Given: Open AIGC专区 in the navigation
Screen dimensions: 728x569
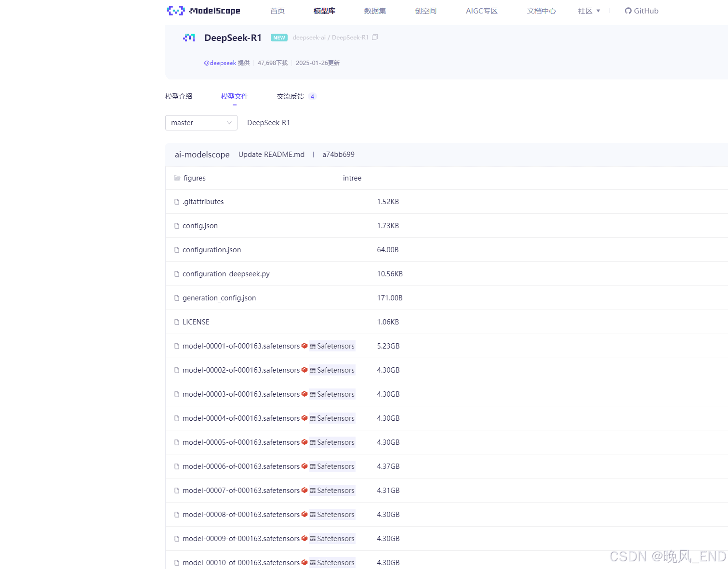Looking at the screenshot, I should pyautogui.click(x=482, y=11).
